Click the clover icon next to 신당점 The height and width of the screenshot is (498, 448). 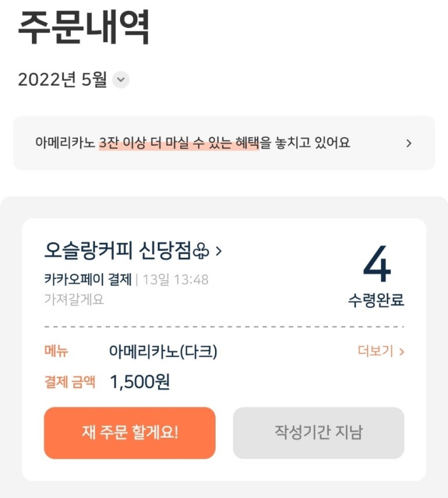pos(201,251)
